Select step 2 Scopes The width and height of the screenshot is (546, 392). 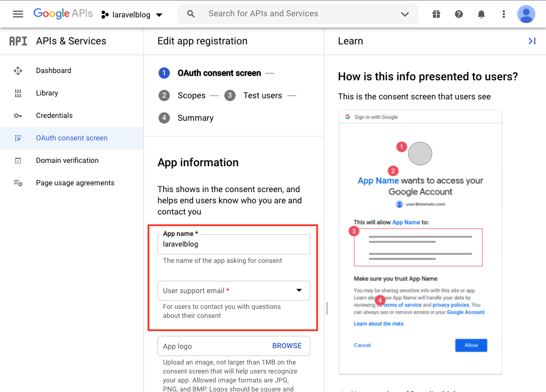[x=182, y=95]
